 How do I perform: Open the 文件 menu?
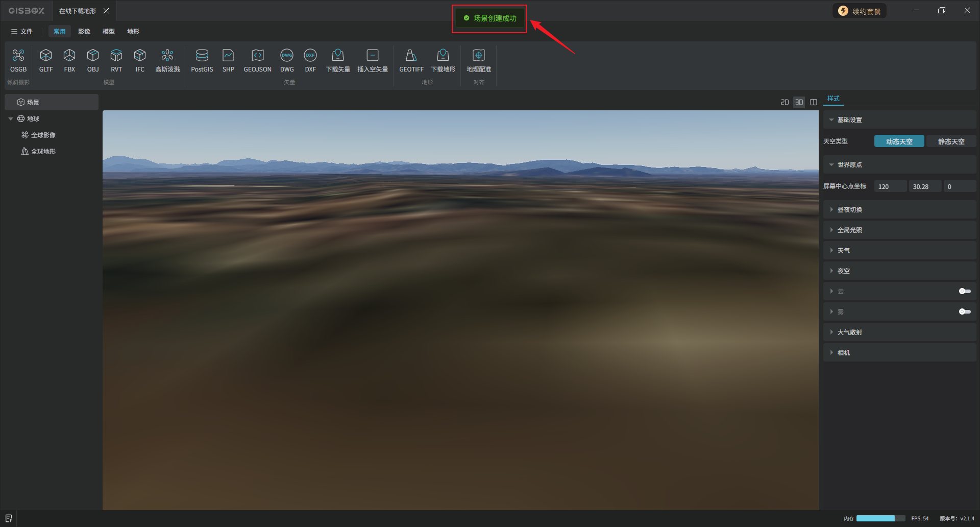22,32
